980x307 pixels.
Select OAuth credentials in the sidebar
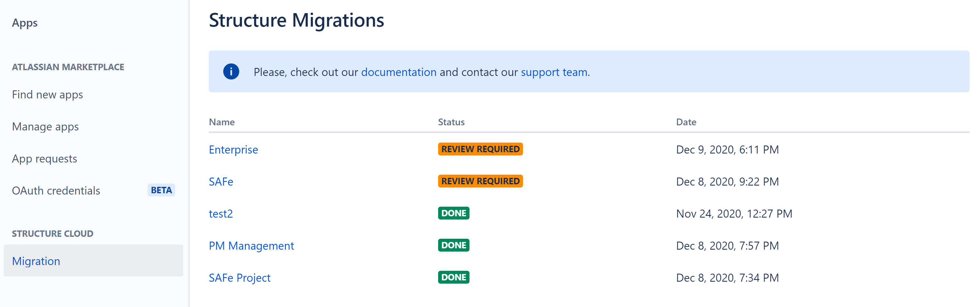[56, 190]
